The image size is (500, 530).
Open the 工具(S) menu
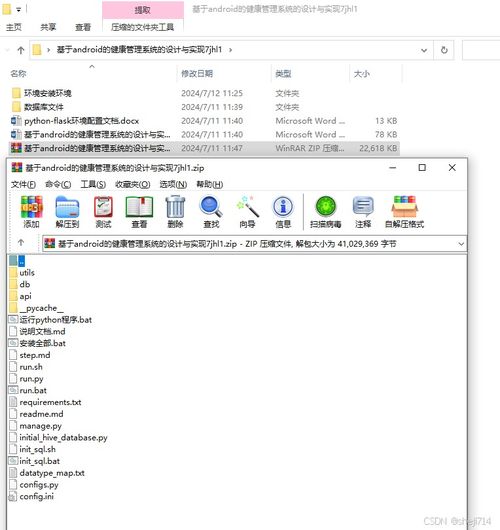pos(93,185)
